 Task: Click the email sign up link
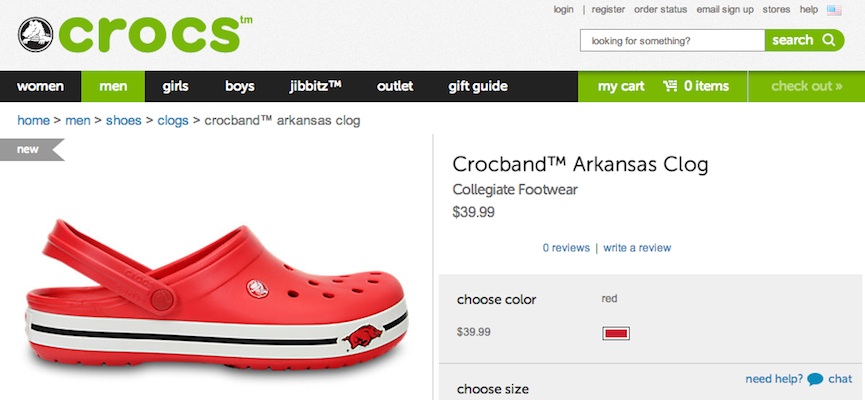point(725,9)
